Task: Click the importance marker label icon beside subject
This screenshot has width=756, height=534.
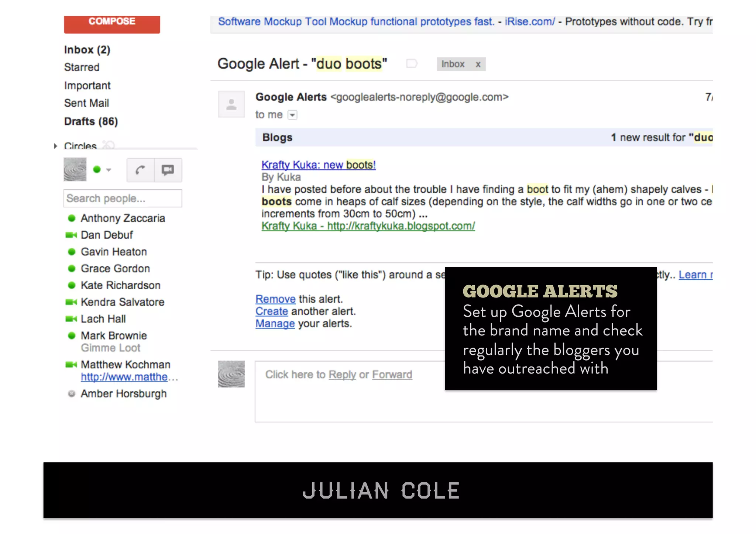Action: [412, 64]
